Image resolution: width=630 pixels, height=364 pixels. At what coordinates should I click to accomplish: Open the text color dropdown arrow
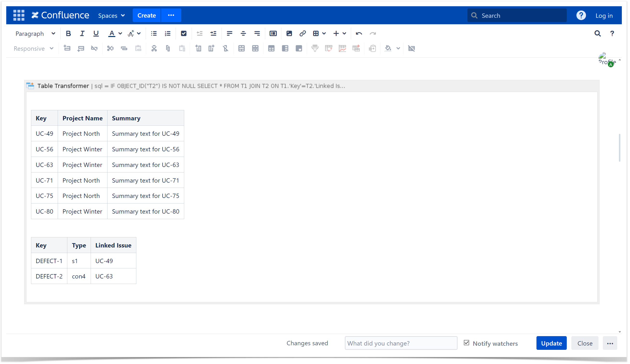click(120, 33)
